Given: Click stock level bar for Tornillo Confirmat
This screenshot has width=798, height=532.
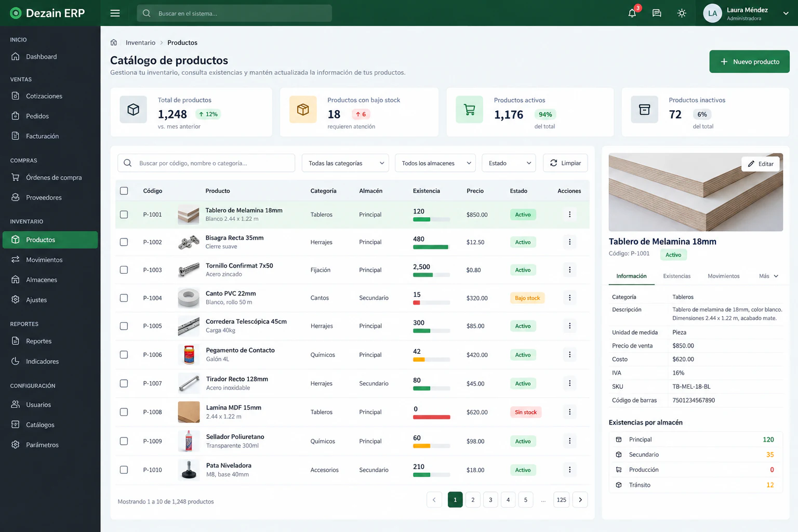Looking at the screenshot, I should click(431, 275).
